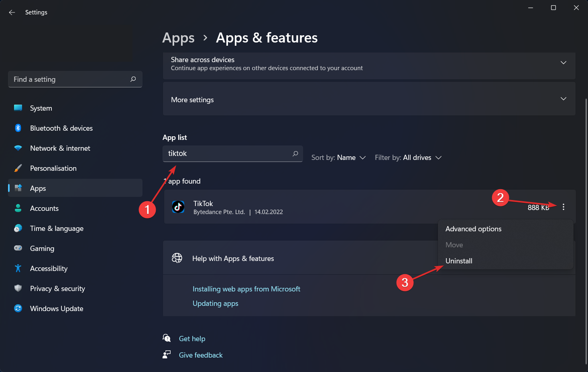This screenshot has width=588, height=372.
Task: Click the Privacy & security shield icon
Action: pyautogui.click(x=18, y=288)
